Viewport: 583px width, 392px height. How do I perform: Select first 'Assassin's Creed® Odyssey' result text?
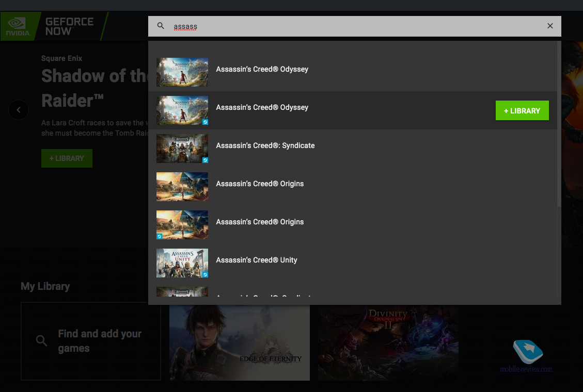tap(262, 69)
